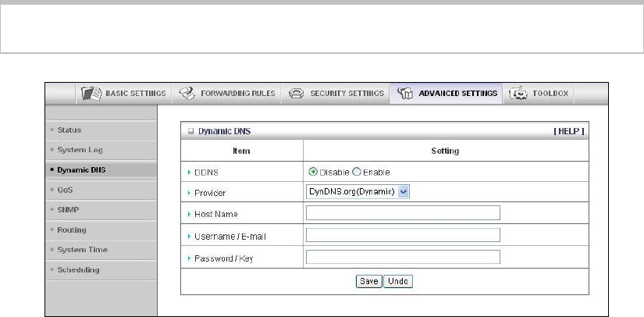The width and height of the screenshot is (644, 317).
Task: Click the Username / E-mail row label
Action: pos(230,237)
